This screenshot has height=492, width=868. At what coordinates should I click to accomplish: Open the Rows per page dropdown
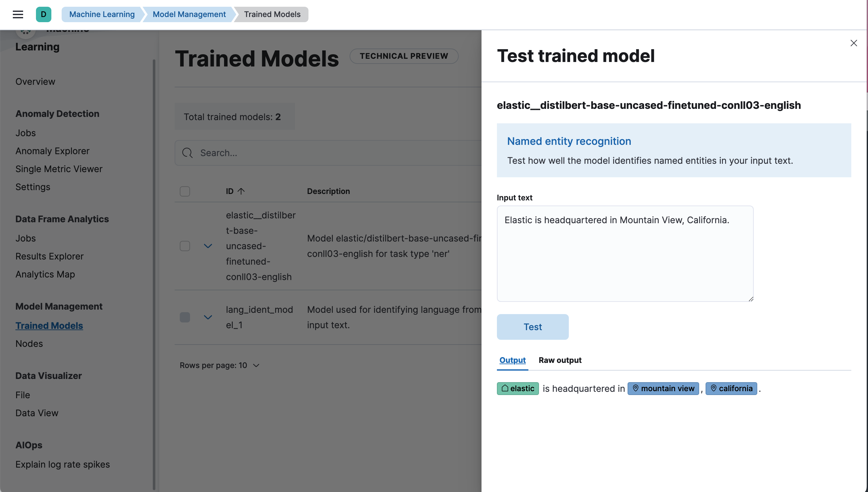click(x=220, y=365)
